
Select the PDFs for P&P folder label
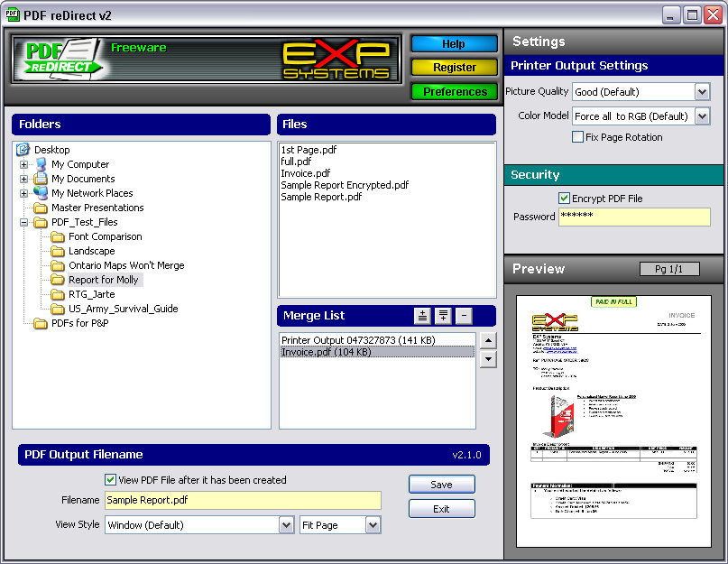(80, 323)
